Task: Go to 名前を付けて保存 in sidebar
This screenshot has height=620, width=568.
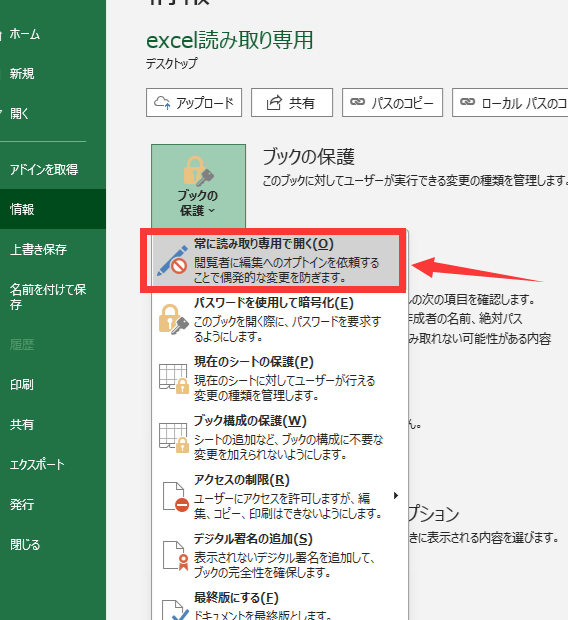Action: tap(52, 297)
